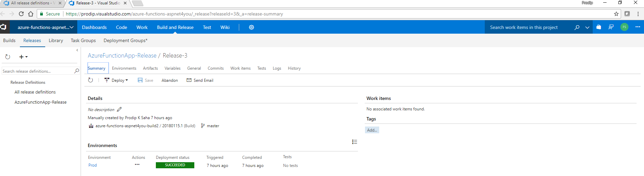644x176 pixels.
Task: Switch to Task Groups sub-tab
Action: point(83,40)
